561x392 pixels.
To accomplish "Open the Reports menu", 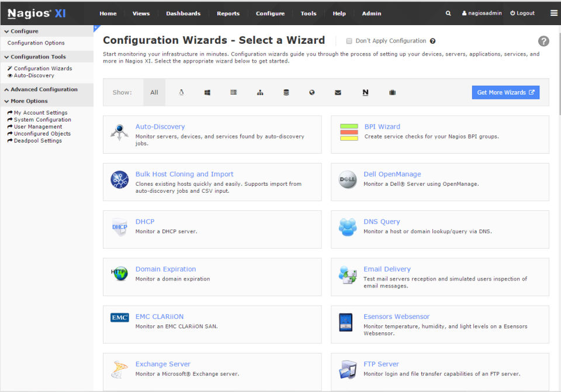I will (x=228, y=13).
